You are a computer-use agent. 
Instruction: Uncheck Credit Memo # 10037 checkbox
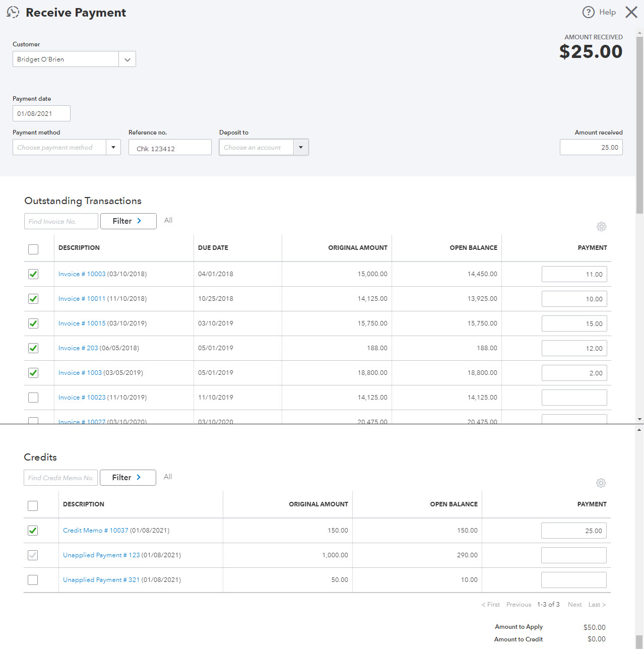coord(33,531)
